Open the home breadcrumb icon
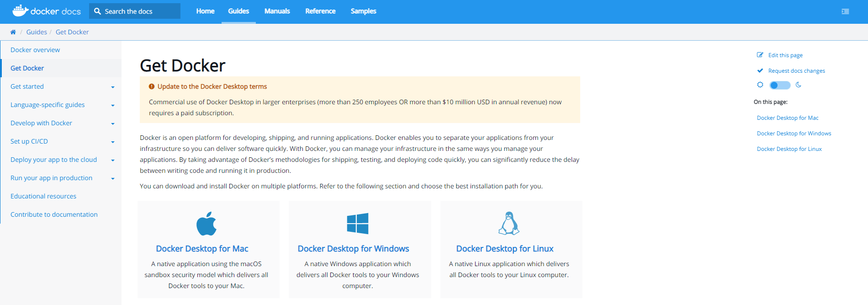Viewport: 868px width, 305px height. click(x=13, y=32)
